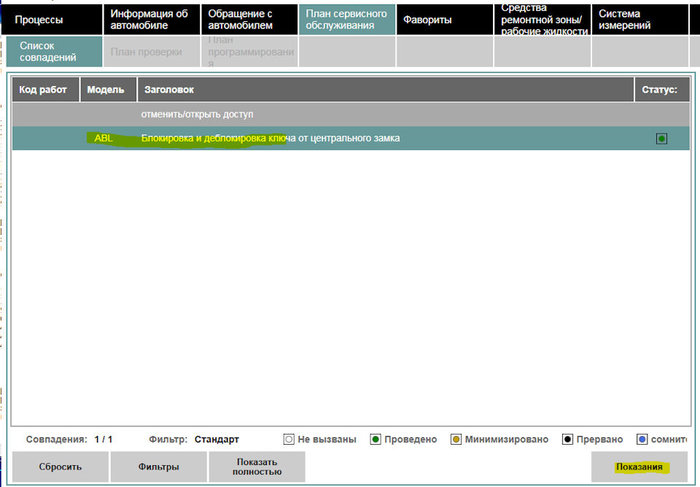Image resolution: width=700 pixels, height=487 pixels.
Task: Open the 'Фильтры' button
Action: (158, 467)
